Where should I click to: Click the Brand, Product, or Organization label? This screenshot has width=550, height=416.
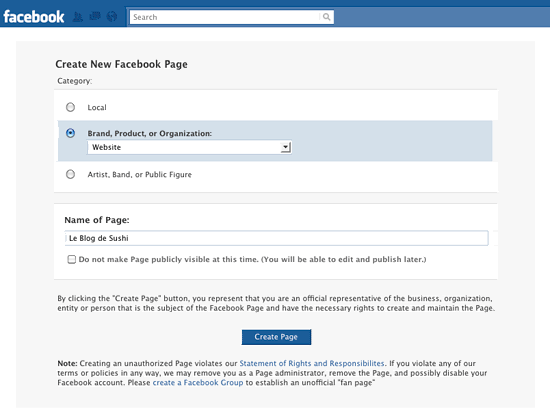pos(150,133)
